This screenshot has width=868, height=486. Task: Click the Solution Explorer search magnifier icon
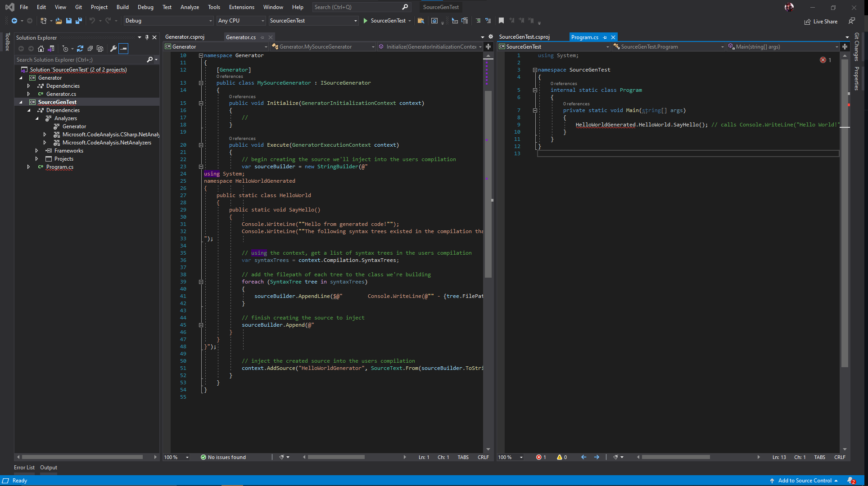pos(150,59)
